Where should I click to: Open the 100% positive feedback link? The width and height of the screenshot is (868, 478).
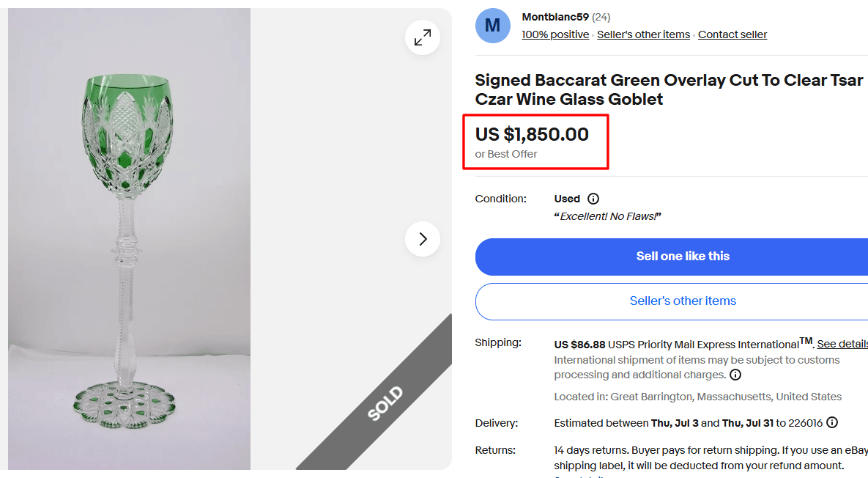click(x=555, y=34)
